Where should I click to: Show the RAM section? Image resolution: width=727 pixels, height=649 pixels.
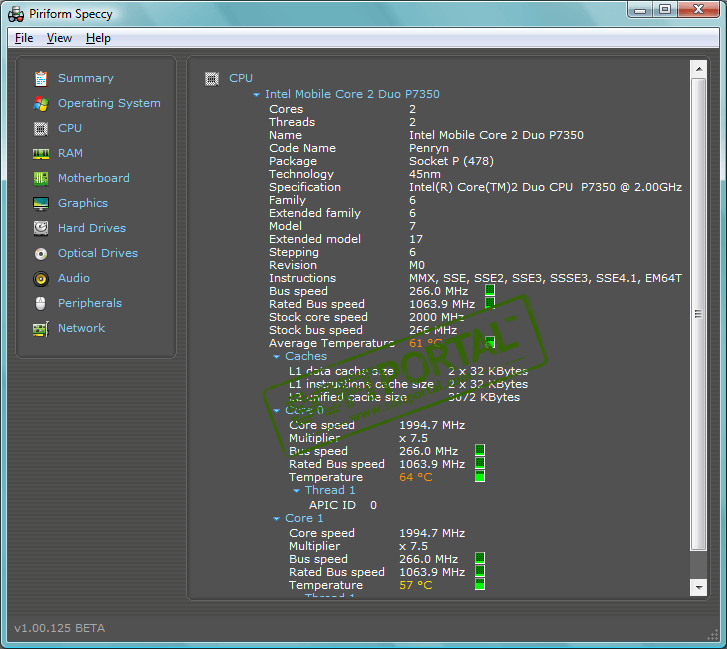(x=70, y=153)
